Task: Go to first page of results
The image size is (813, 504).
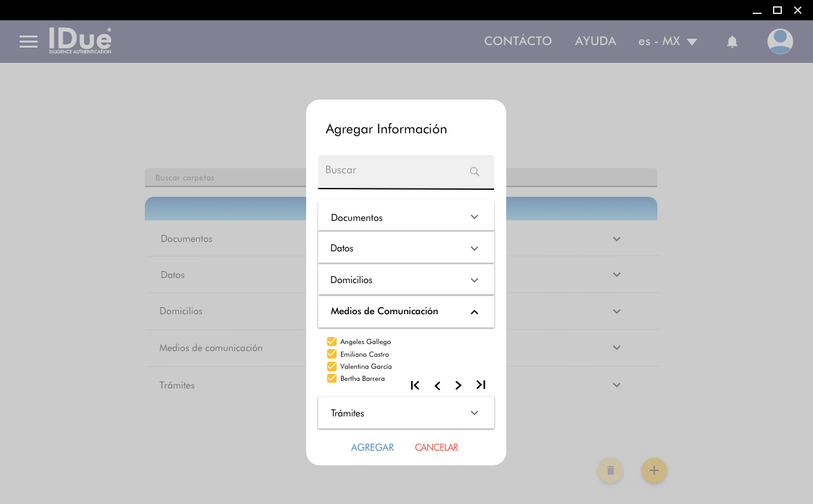Action: pyautogui.click(x=415, y=385)
